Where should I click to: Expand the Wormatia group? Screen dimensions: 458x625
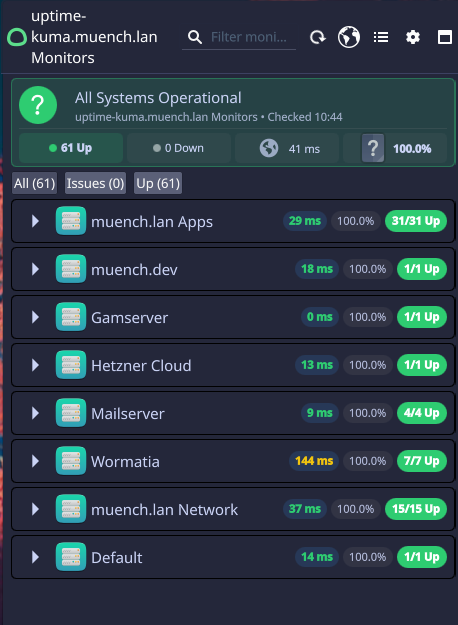tap(35, 461)
